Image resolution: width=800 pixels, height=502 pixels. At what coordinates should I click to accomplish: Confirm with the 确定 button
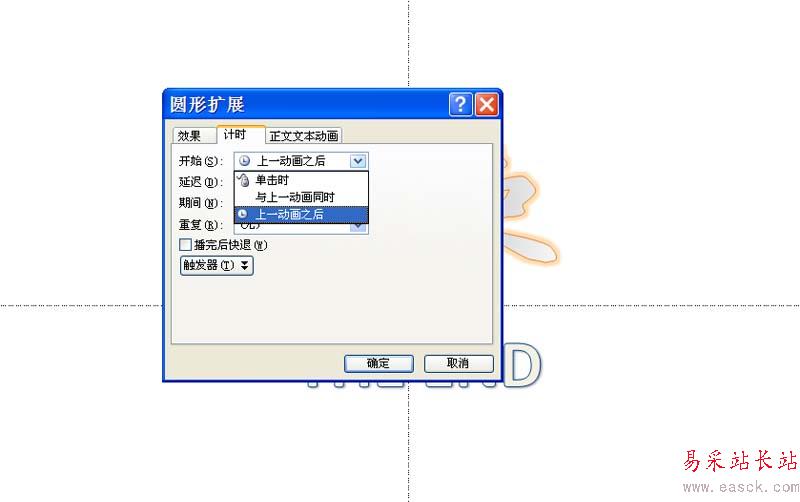pyautogui.click(x=379, y=363)
